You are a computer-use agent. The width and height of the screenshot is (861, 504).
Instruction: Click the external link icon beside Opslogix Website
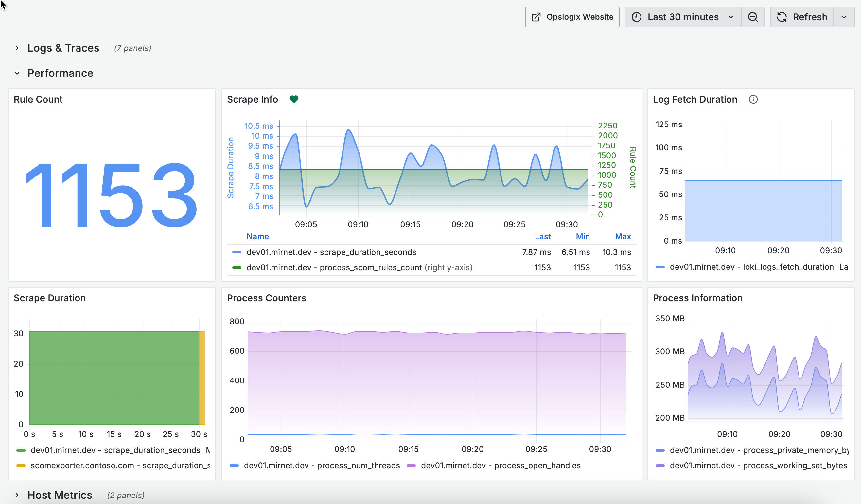point(536,17)
